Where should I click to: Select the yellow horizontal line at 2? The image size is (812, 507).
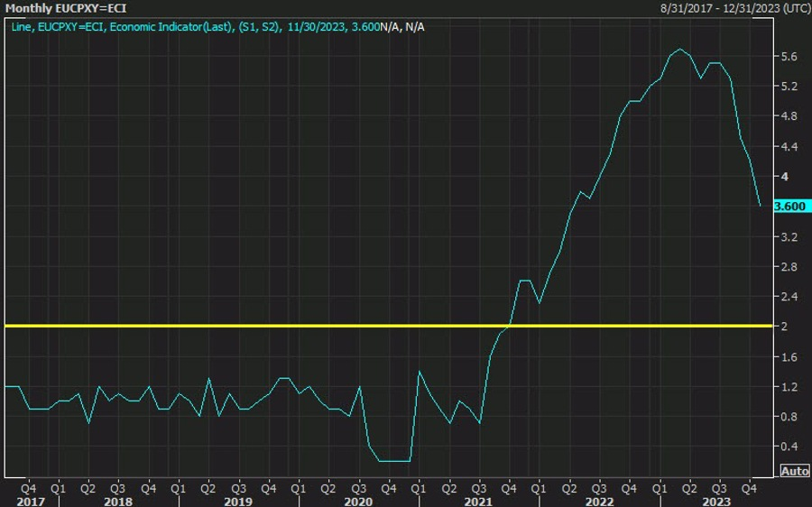pos(388,326)
